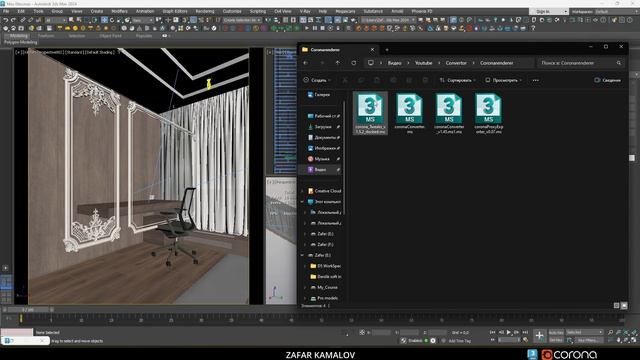Activate the Select and Scale tool
The height and width of the screenshot is (360, 640).
[x=120, y=20]
